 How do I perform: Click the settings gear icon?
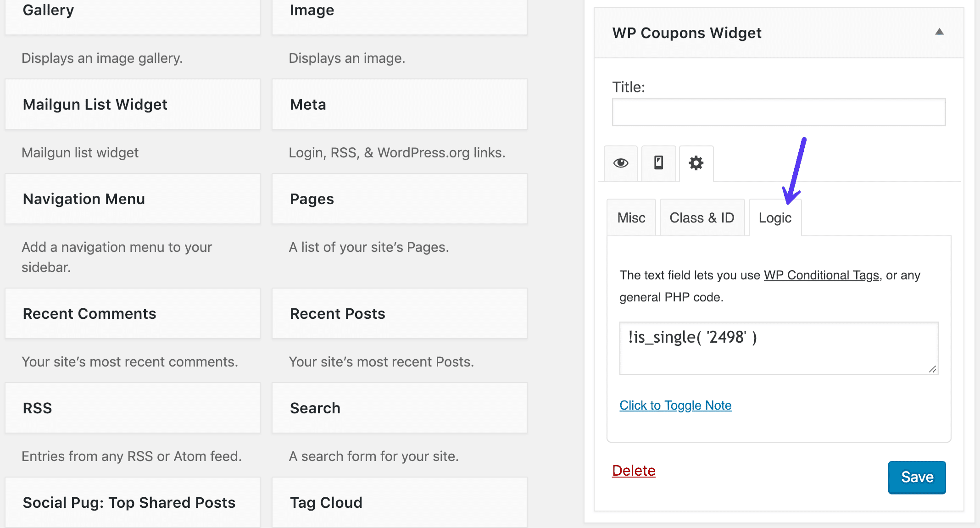pyautogui.click(x=695, y=162)
